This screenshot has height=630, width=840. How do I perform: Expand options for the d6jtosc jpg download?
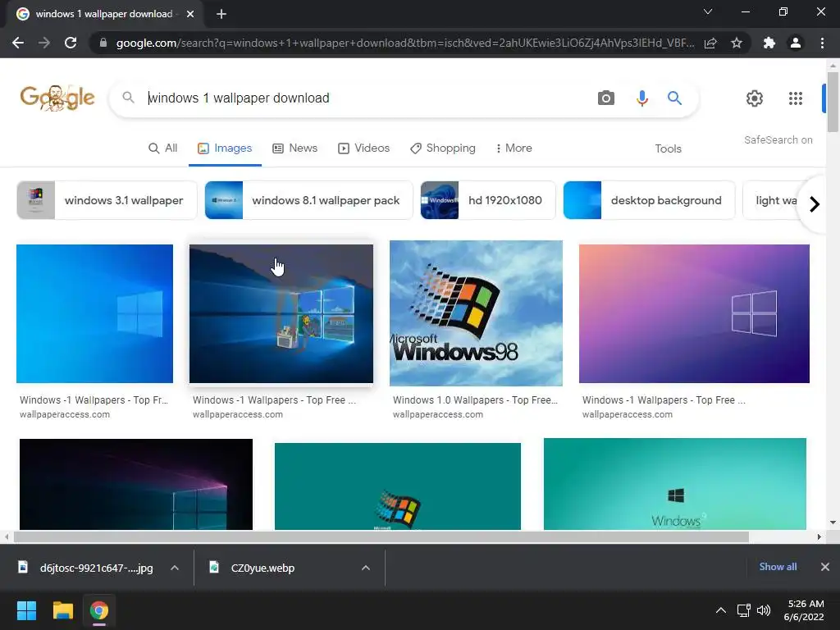(x=175, y=568)
